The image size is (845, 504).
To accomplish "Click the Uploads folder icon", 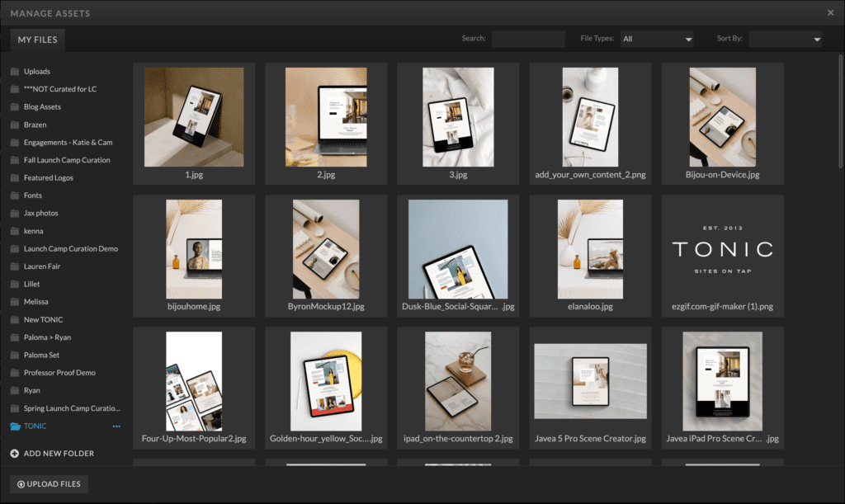I will 15,72.
